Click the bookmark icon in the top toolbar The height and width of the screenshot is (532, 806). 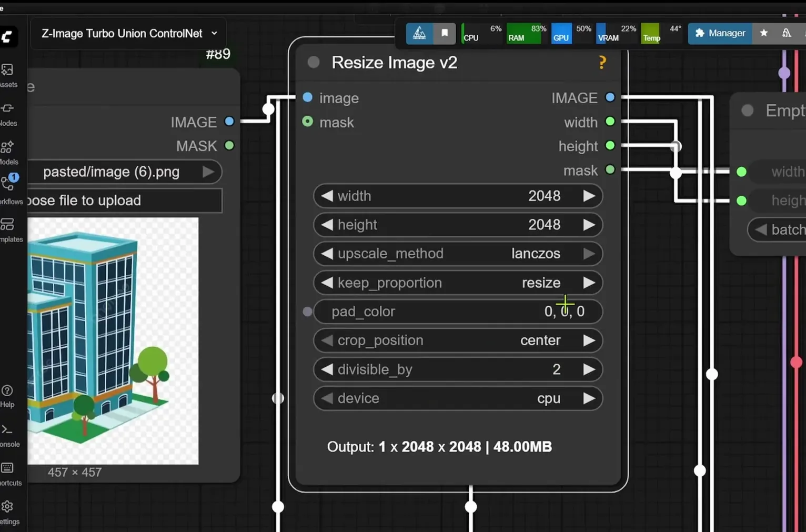445,33
